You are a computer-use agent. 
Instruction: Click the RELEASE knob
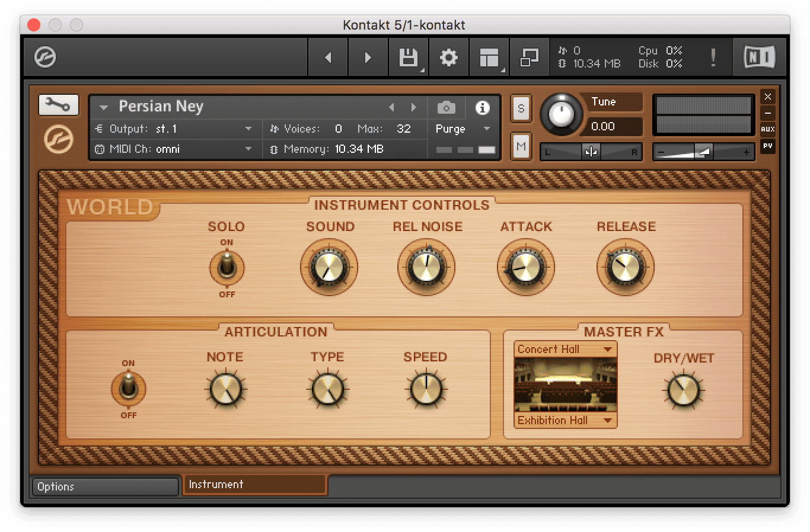(x=626, y=267)
